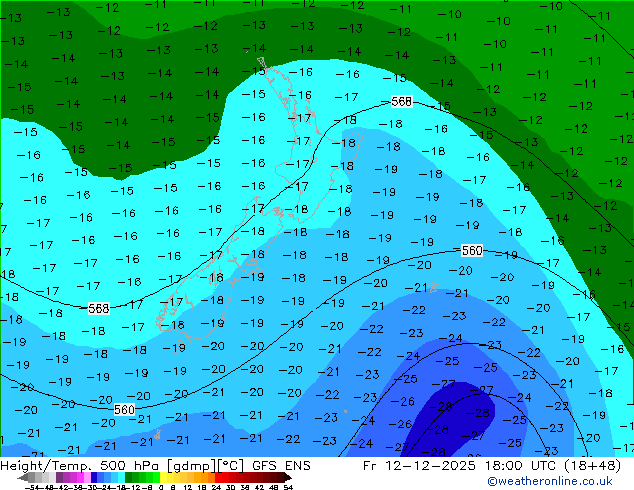Click the 'Height/Temp. 500 hPa' chart title

click(82, 466)
